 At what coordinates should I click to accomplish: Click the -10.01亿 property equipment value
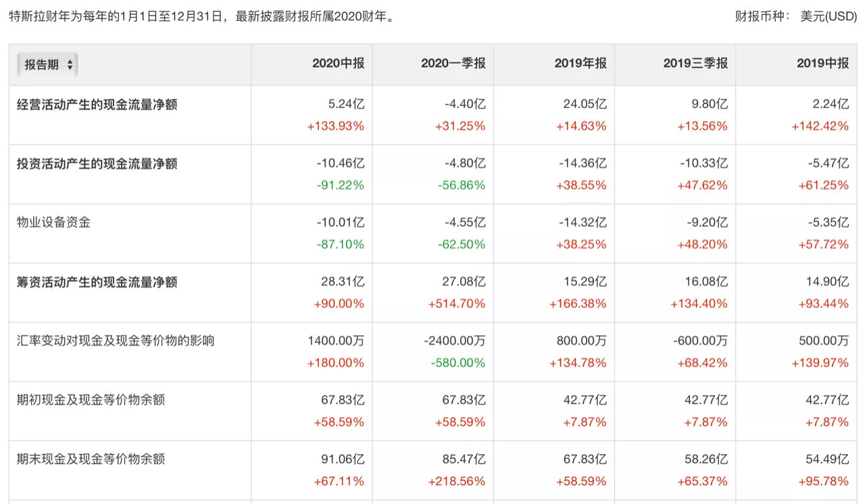click(x=341, y=222)
